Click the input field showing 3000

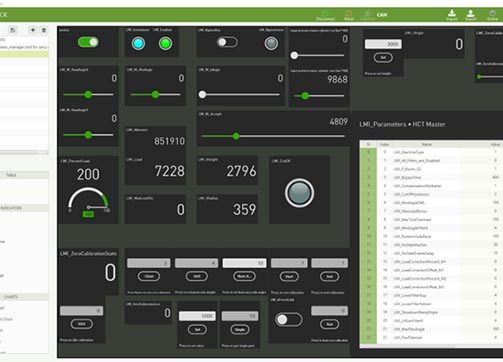383,44
